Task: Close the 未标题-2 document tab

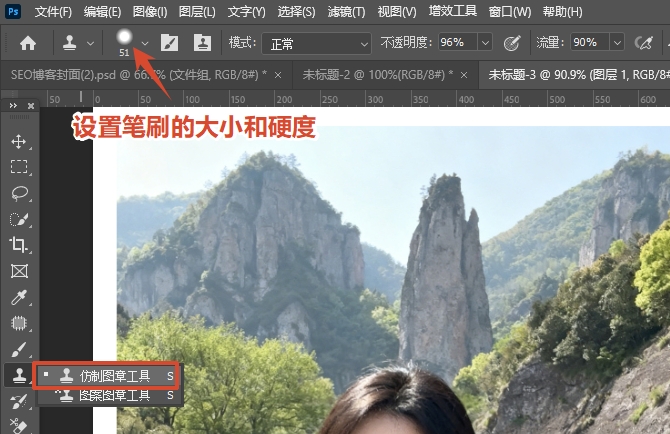Action: [464, 75]
